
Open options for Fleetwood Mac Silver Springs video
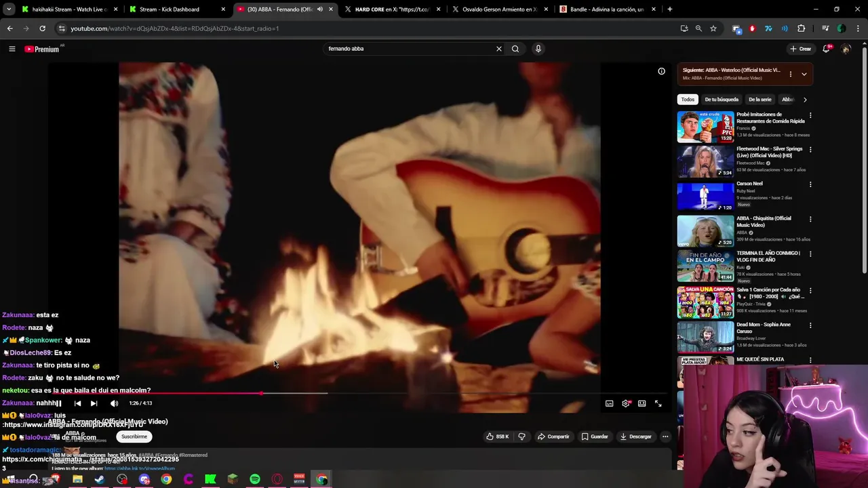810,150
